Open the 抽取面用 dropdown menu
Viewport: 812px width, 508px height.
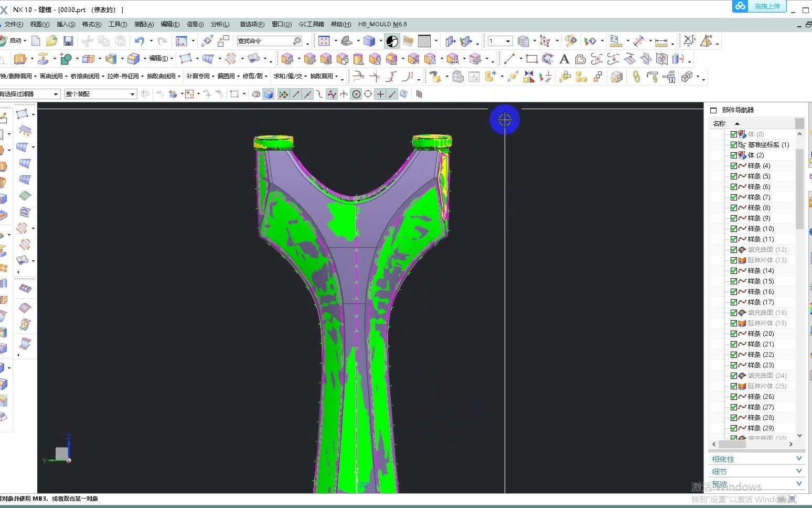pos(324,76)
